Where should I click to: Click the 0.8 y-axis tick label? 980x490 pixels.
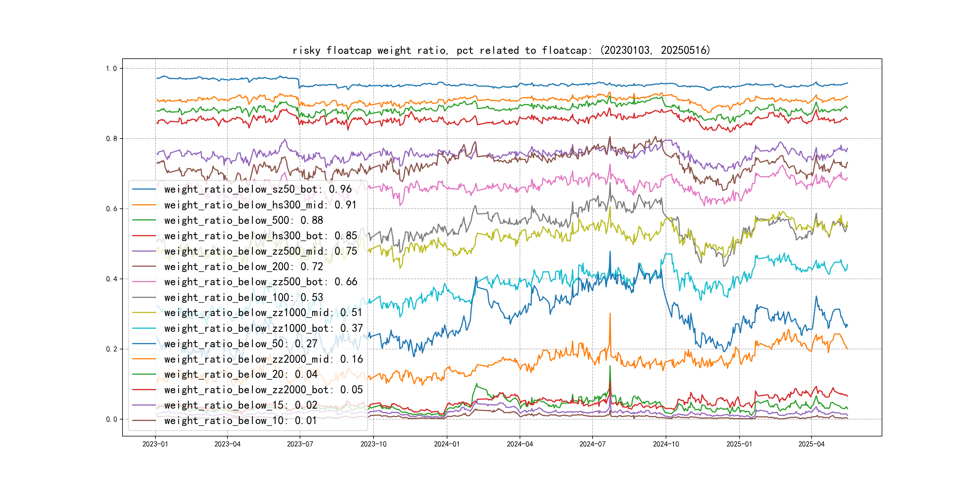[112, 139]
